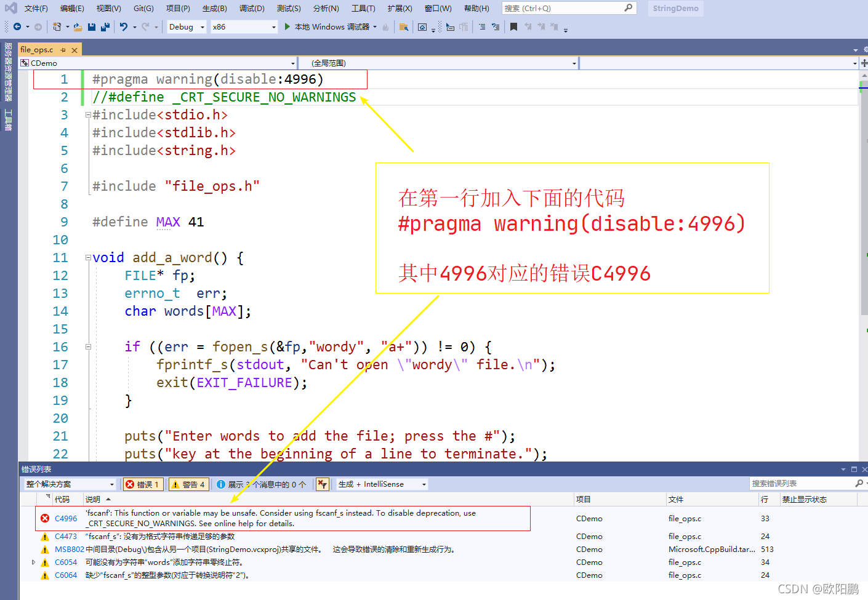Toggle bookmark with the bookmark icon
868x600 pixels.
click(513, 26)
